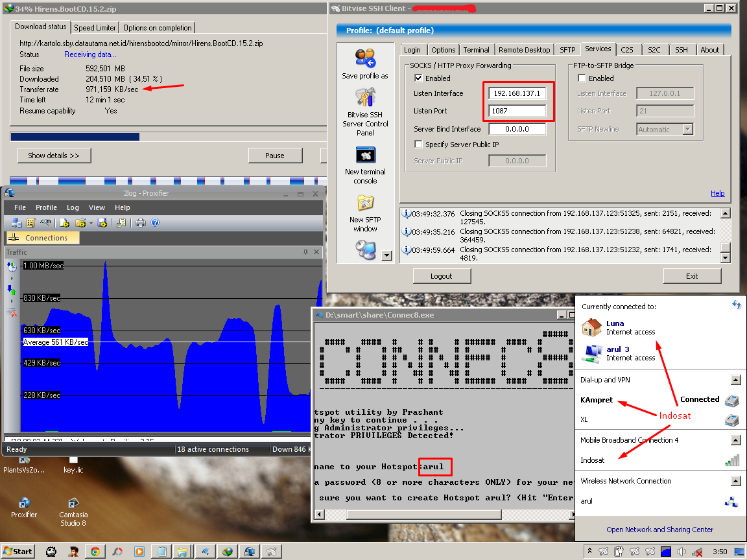Open the Speed Limiter tab in download window
This screenshot has height=560, width=747.
pos(94,28)
